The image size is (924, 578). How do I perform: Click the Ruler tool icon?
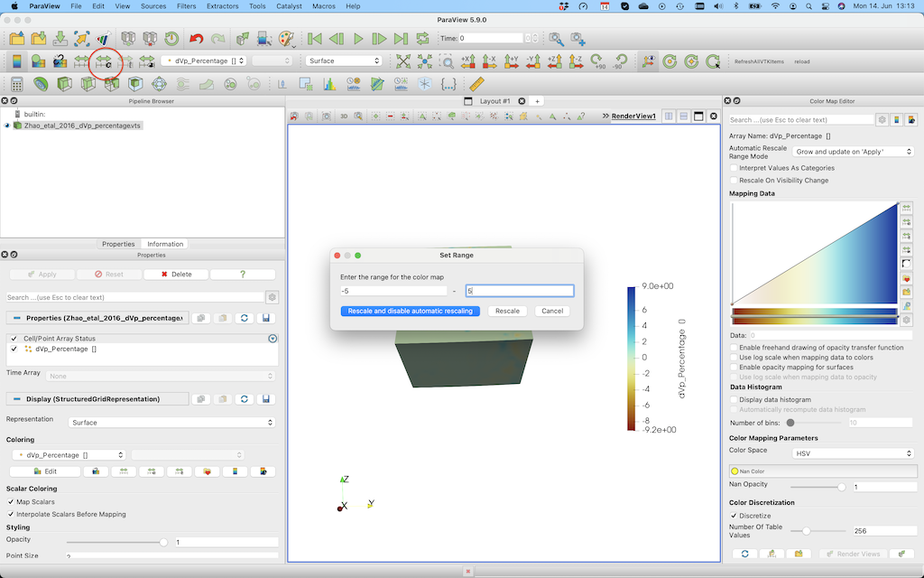click(477, 84)
